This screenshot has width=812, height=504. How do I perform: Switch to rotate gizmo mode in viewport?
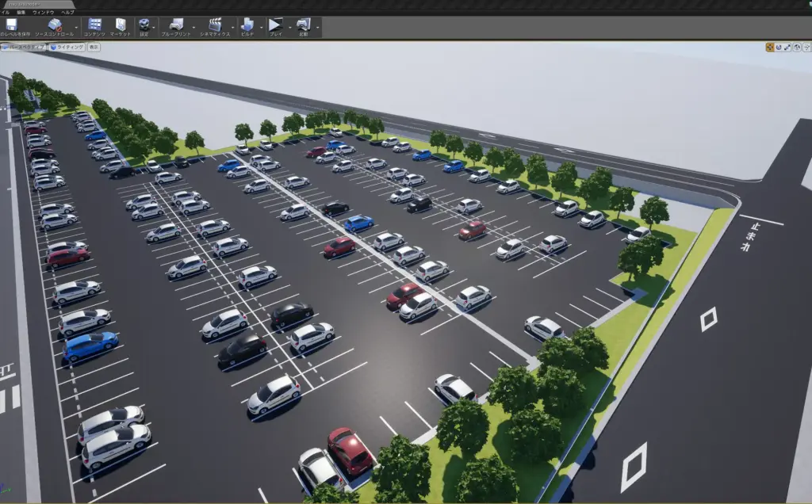tap(779, 48)
